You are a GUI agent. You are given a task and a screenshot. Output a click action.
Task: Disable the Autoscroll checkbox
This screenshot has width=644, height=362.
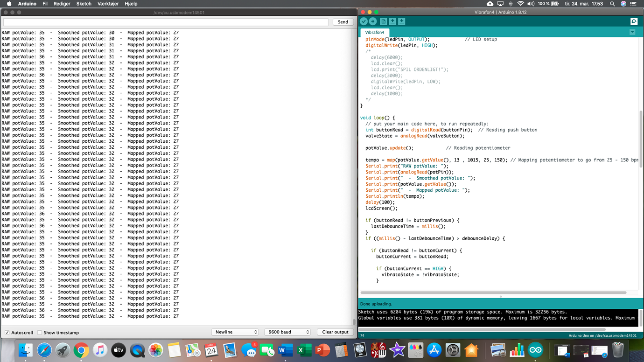tap(7, 333)
